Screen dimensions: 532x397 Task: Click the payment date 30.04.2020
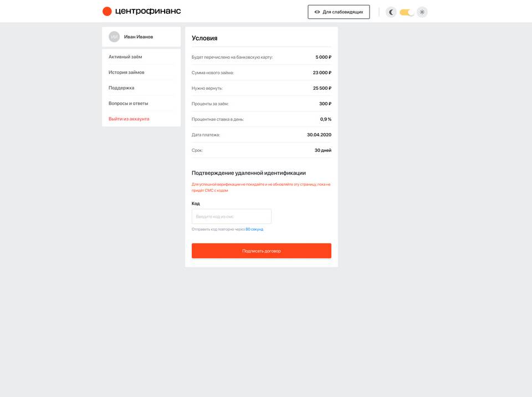coord(319,135)
